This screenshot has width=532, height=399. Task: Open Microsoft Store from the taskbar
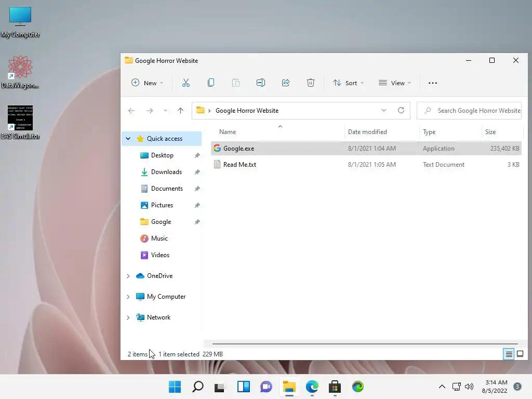coord(335,387)
